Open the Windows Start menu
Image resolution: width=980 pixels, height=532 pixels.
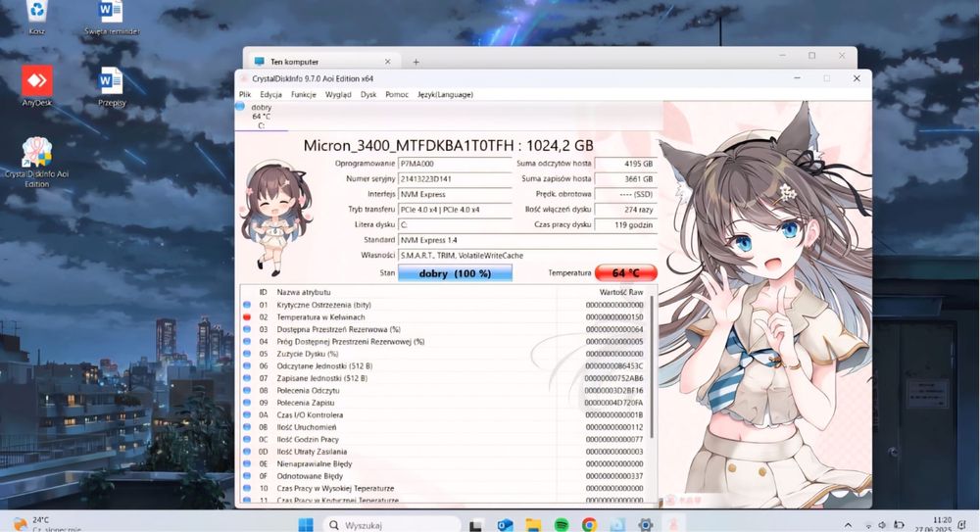[x=306, y=524]
